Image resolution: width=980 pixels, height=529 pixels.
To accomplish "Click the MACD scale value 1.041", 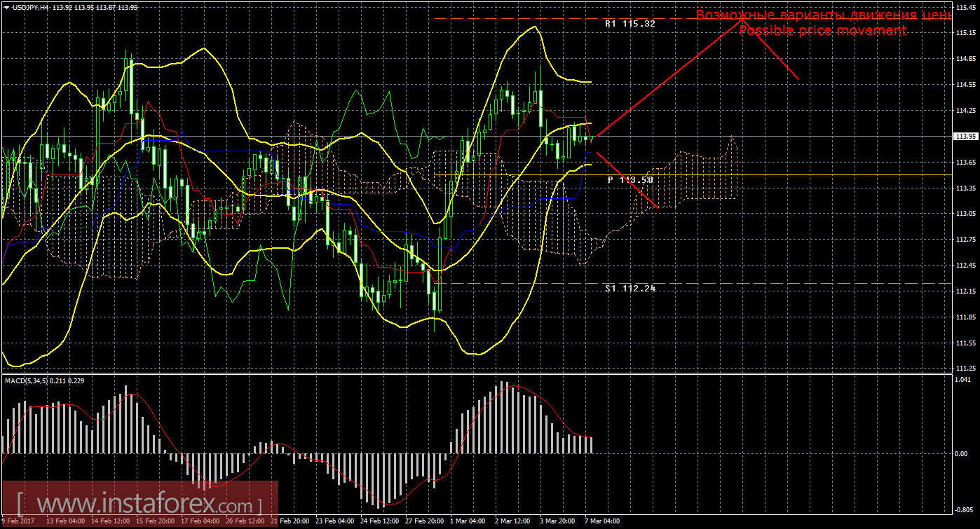I will (x=965, y=379).
